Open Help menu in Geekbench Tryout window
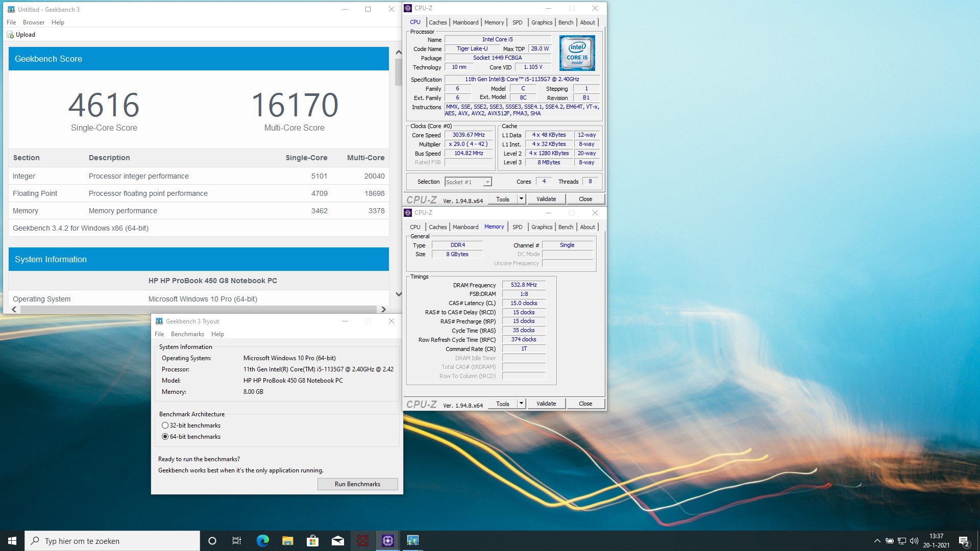 [x=217, y=334]
